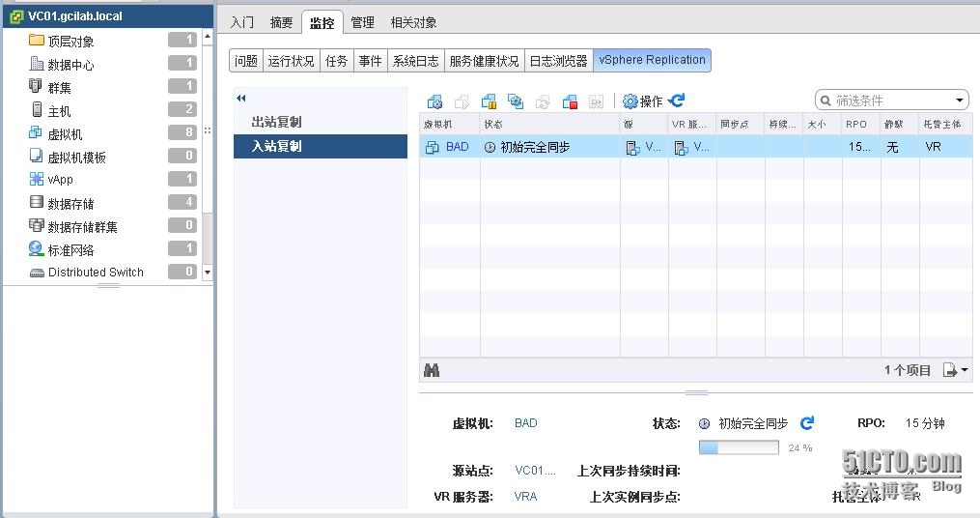The height and width of the screenshot is (518, 980).
Task: Click the VRA server link in details
Action: 525,496
